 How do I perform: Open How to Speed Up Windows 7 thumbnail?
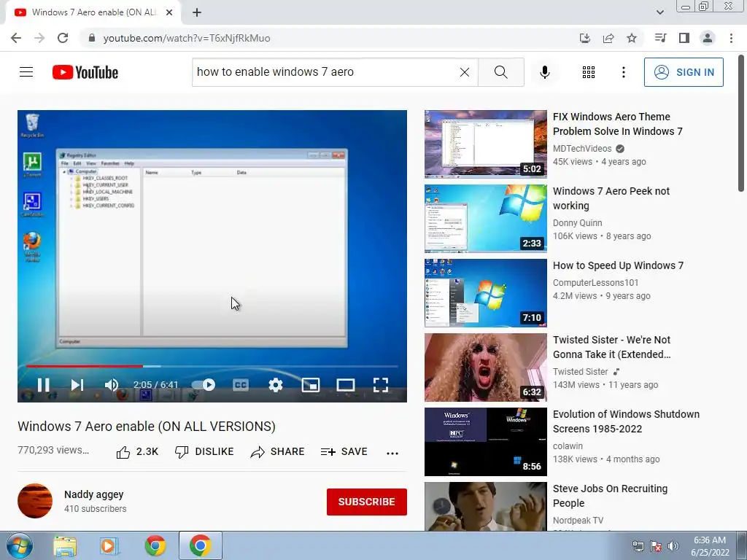pos(485,293)
